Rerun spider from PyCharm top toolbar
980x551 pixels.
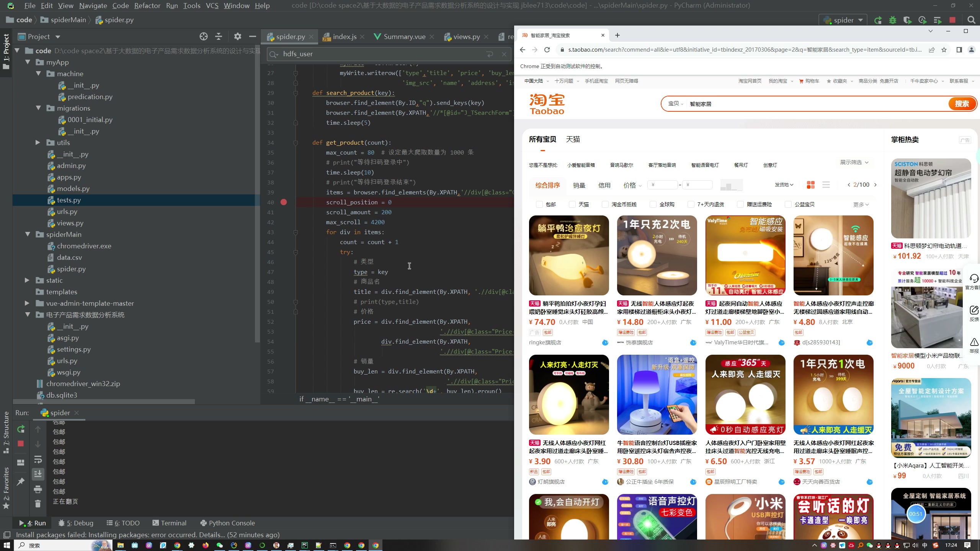[x=878, y=20]
